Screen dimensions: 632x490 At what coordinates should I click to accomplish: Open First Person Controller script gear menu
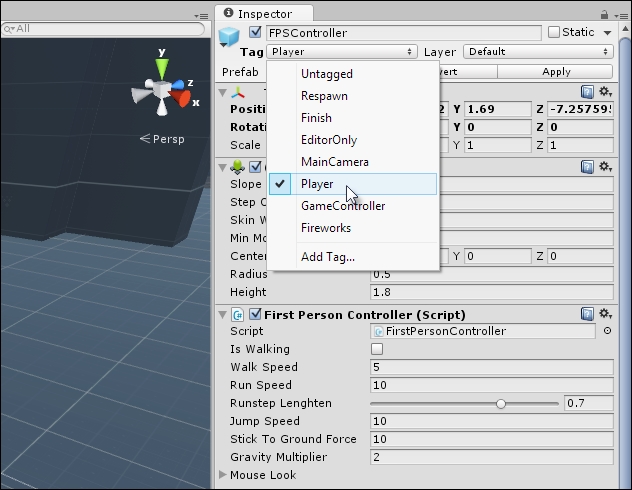point(605,314)
